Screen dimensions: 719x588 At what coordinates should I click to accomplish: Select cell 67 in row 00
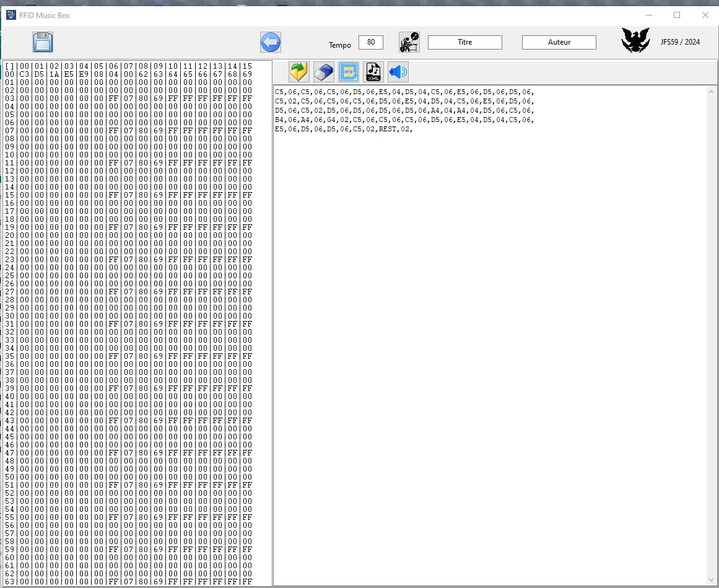click(x=217, y=74)
